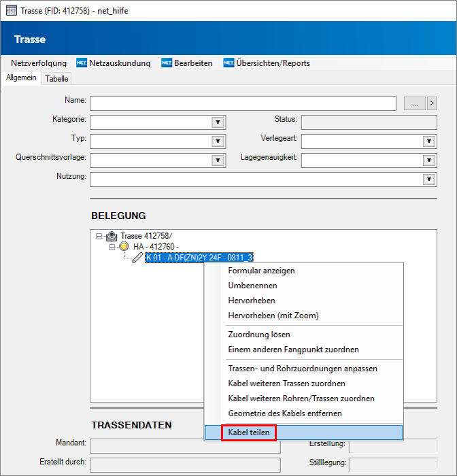
Task: Click the '>' button beside Name field
Action: 431,103
